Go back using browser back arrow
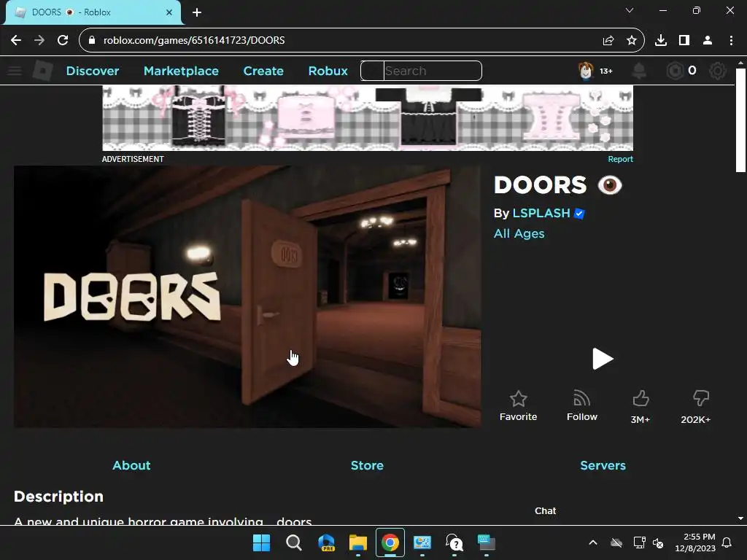The height and width of the screenshot is (560, 747). [16, 40]
